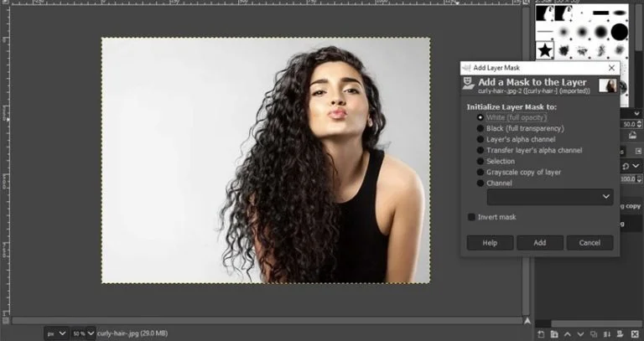Choose Transfer layer's alpha channel option
The width and height of the screenshot is (644, 341).
coord(529,150)
